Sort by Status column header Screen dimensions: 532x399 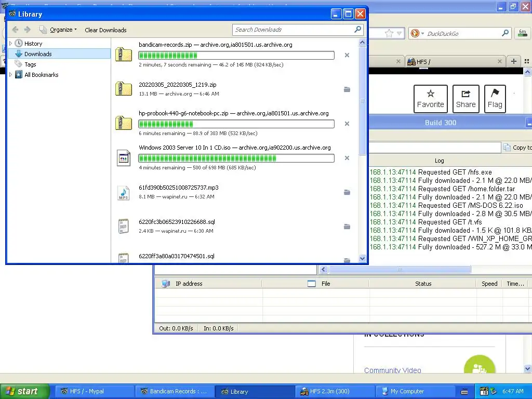[422, 284]
